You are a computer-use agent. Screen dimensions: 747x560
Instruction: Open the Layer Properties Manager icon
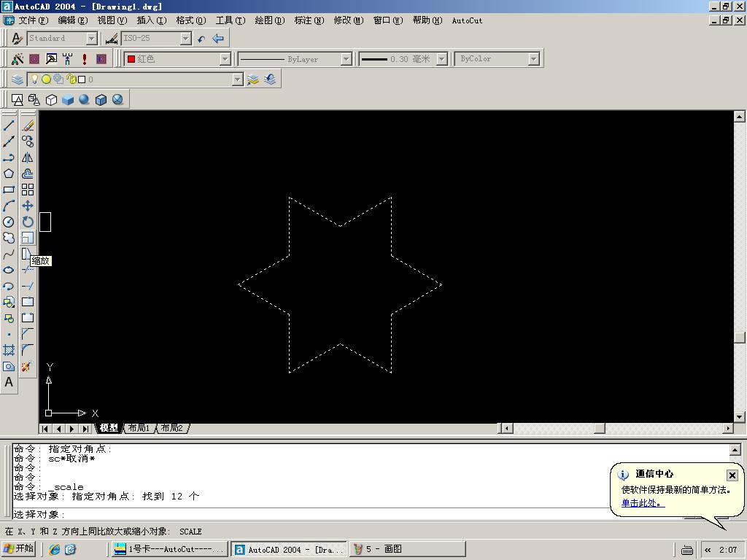tap(18, 79)
